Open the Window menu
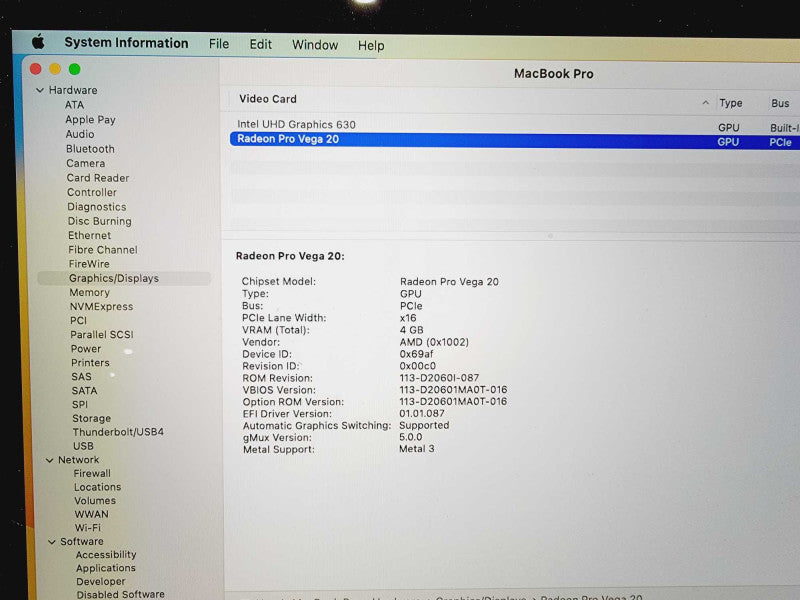Viewport: 800px width, 600px height. click(315, 45)
